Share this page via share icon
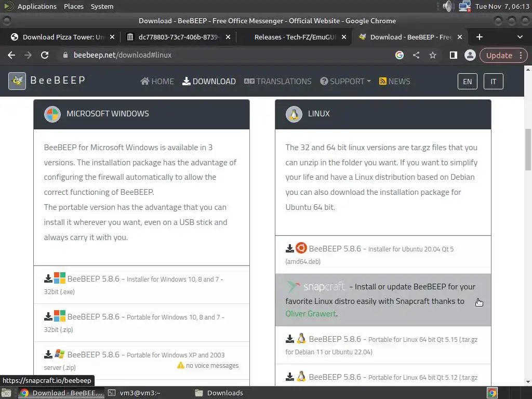The height and width of the screenshot is (399, 532). 416,55
